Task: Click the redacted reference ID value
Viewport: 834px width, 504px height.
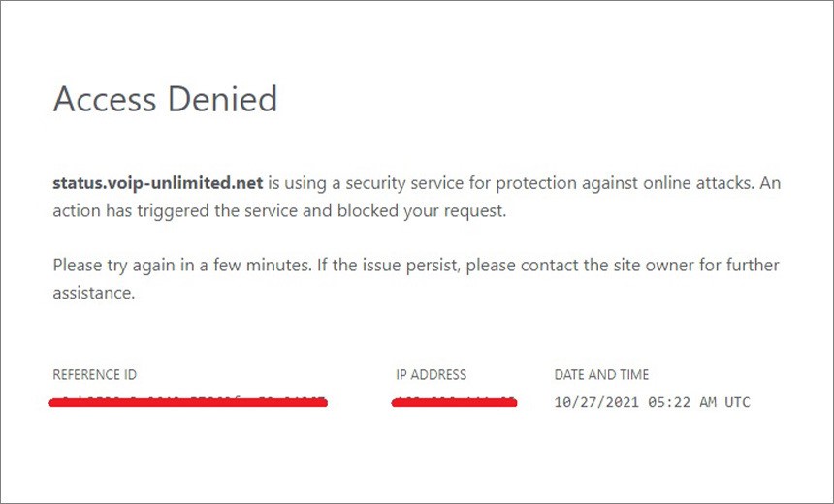Action: [188, 402]
